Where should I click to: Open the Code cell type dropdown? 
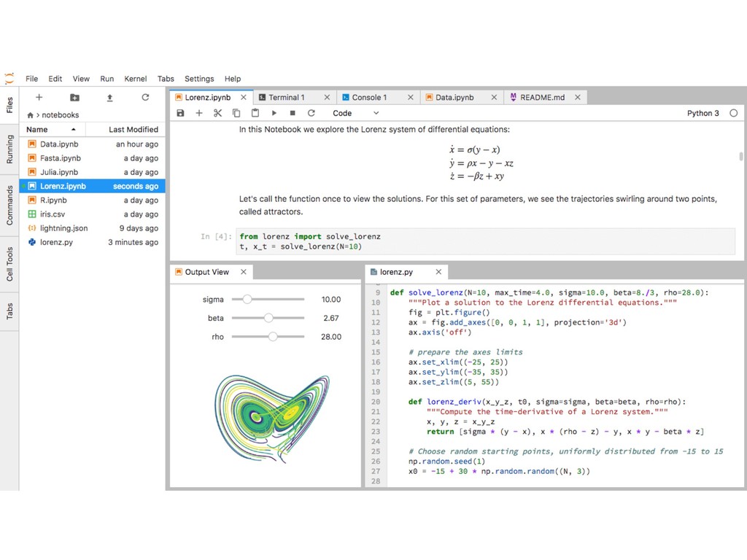click(355, 113)
